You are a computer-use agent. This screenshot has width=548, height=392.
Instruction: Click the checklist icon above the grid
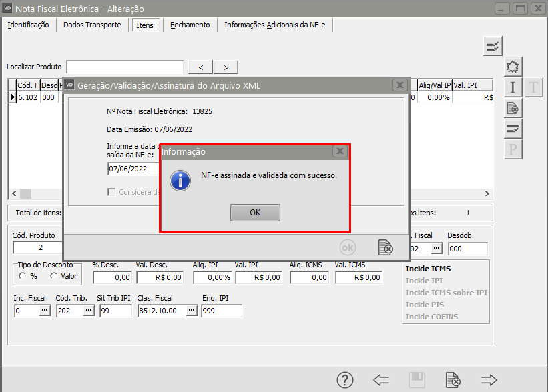493,46
